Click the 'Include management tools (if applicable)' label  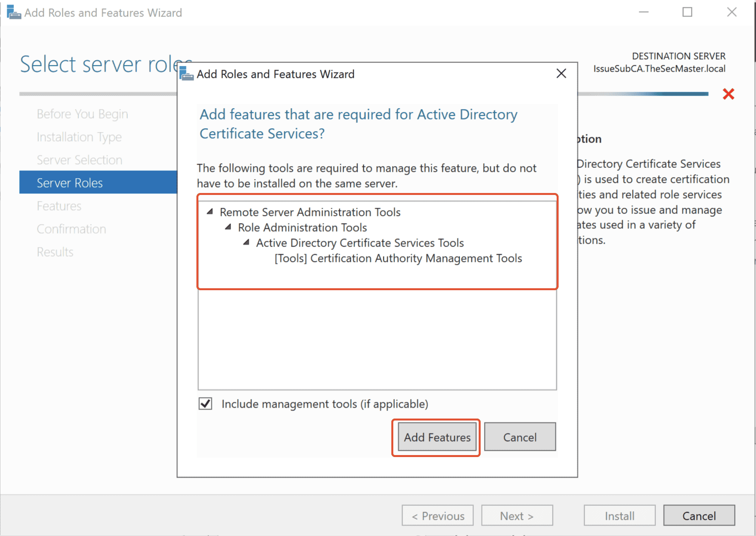[x=325, y=404]
